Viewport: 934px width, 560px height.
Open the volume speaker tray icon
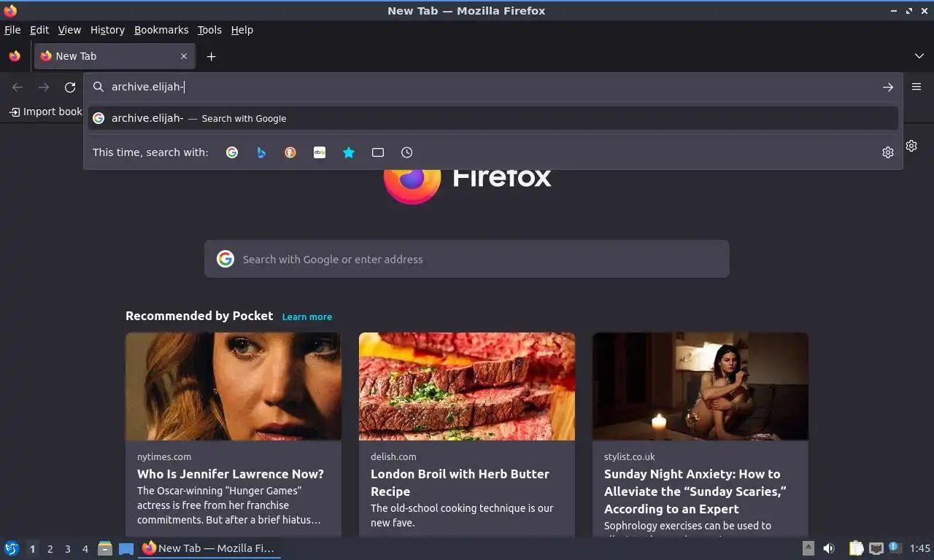point(829,548)
